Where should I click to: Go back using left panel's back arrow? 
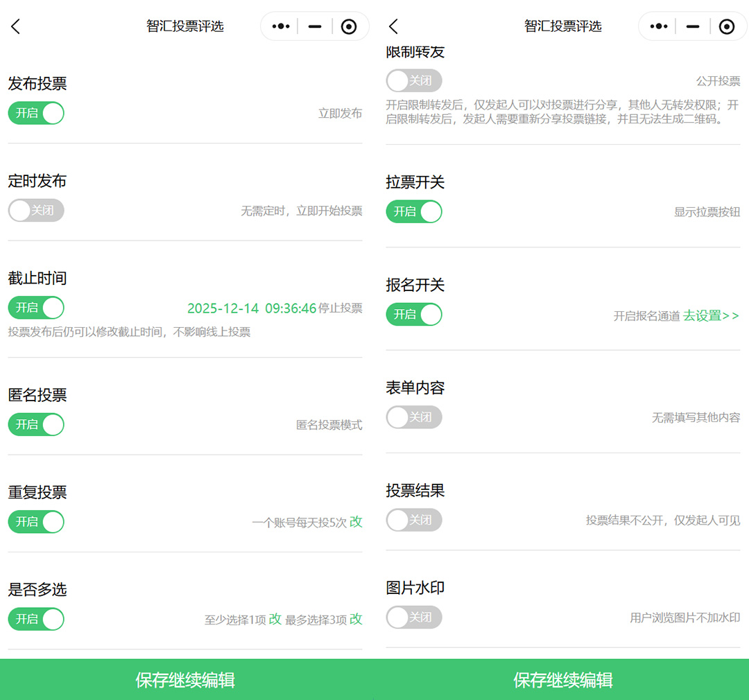[x=16, y=26]
